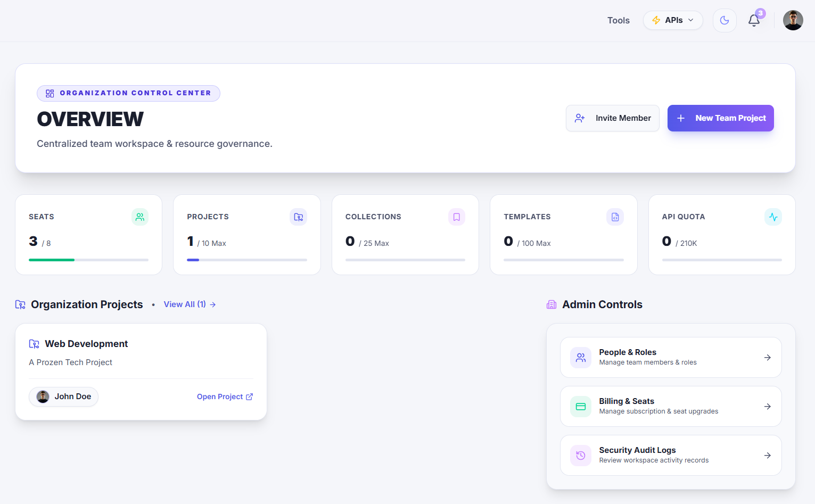
Task: Click the API Quota activity pulse icon
Action: [773, 217]
